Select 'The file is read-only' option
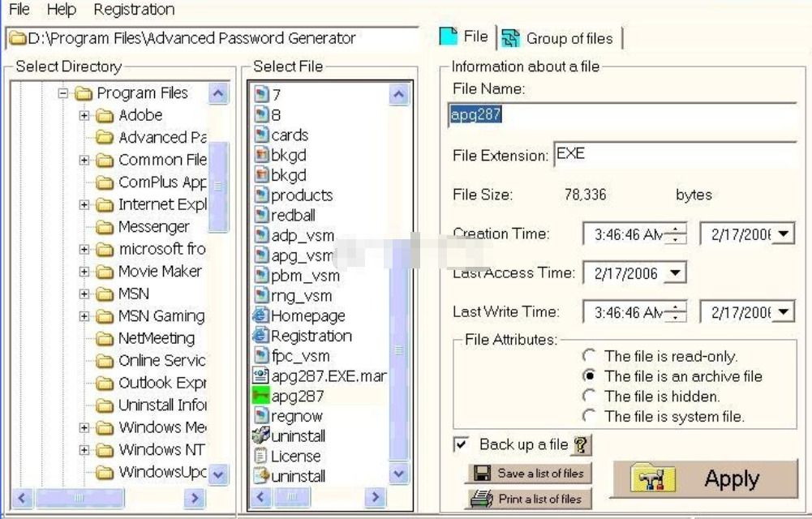This screenshot has height=519, width=812. point(589,356)
